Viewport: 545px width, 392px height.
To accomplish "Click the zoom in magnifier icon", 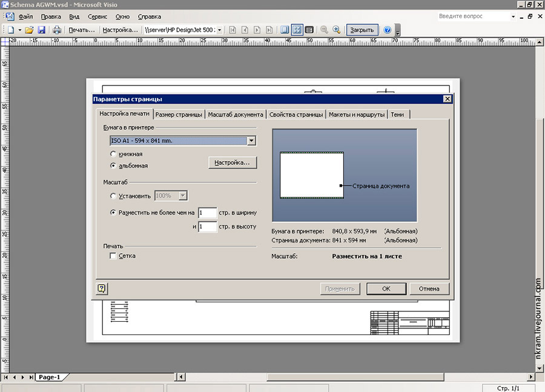I will pos(337,30).
